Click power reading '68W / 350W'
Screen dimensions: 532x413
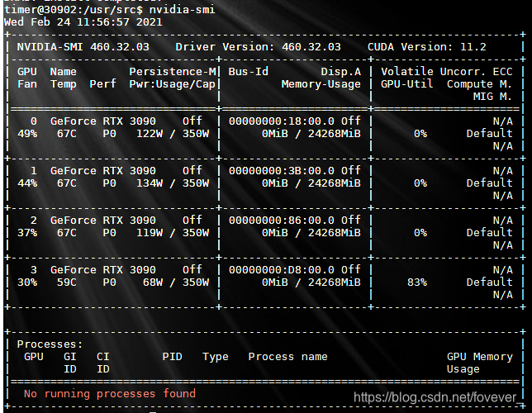(x=176, y=282)
